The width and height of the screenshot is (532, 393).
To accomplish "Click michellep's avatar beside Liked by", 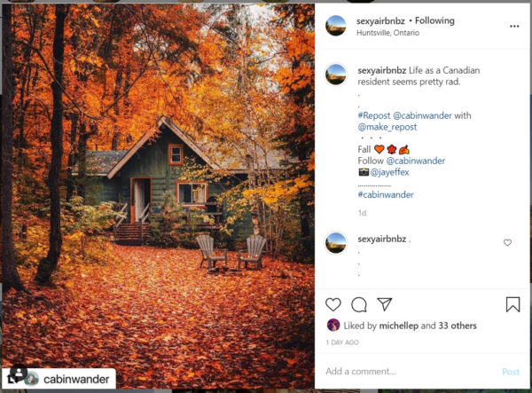I will pos(333,325).
